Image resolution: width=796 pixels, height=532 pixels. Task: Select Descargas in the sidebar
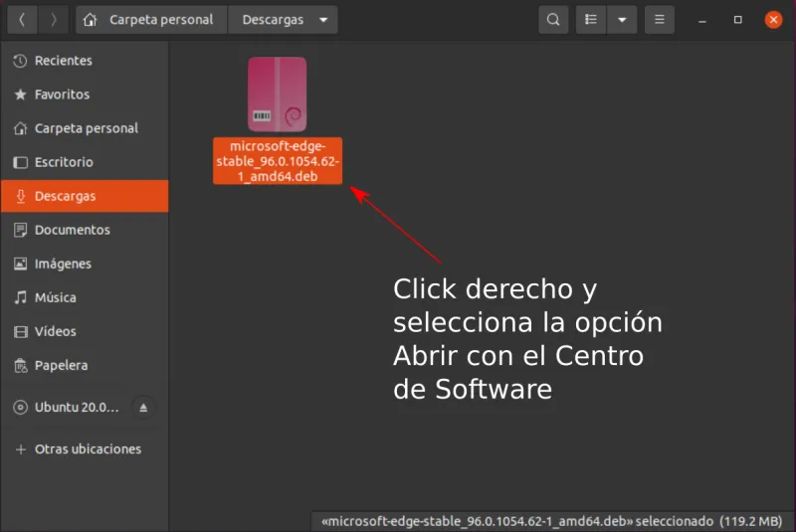pyautogui.click(x=85, y=196)
